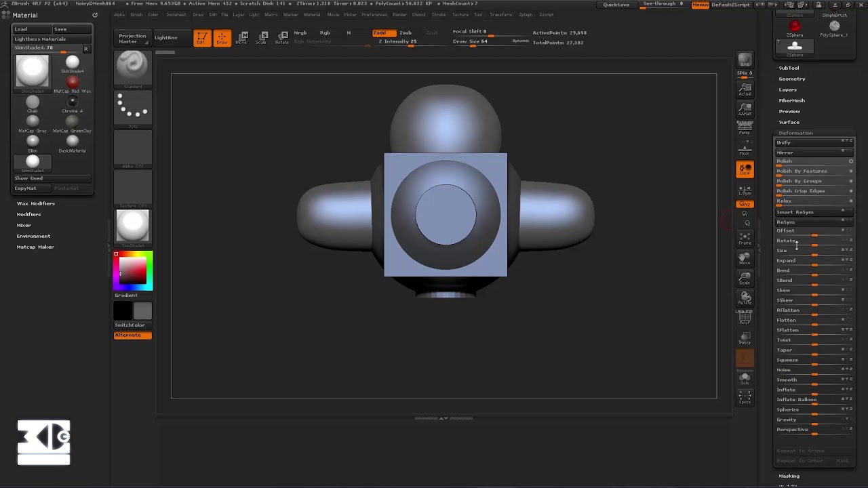
Task: Select the Rotate tool in top shelf
Action: (282, 38)
